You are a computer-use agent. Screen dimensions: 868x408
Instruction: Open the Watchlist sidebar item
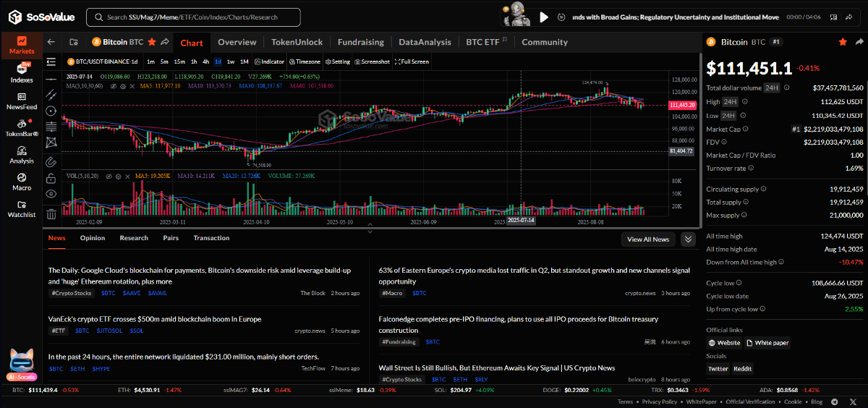tap(22, 209)
